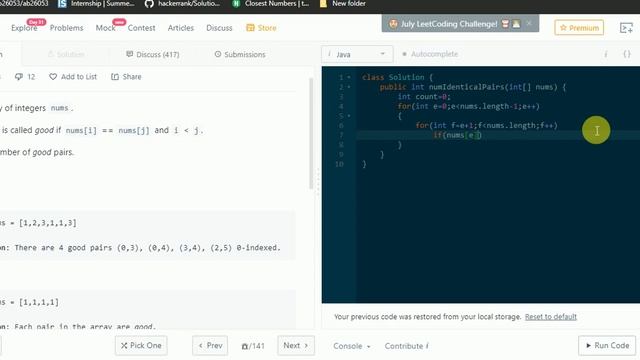Click in the code editor line 7
This screenshot has height=360, width=640.
coord(498,135)
